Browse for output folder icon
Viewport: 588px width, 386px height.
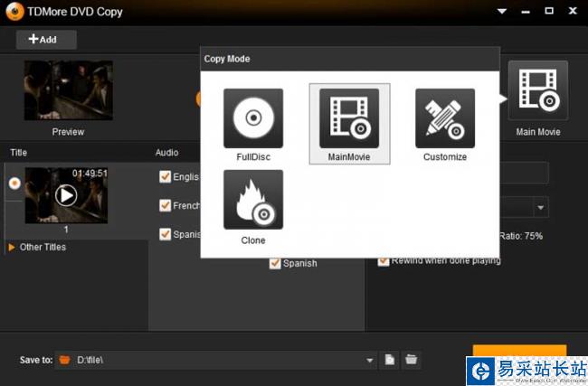click(411, 360)
